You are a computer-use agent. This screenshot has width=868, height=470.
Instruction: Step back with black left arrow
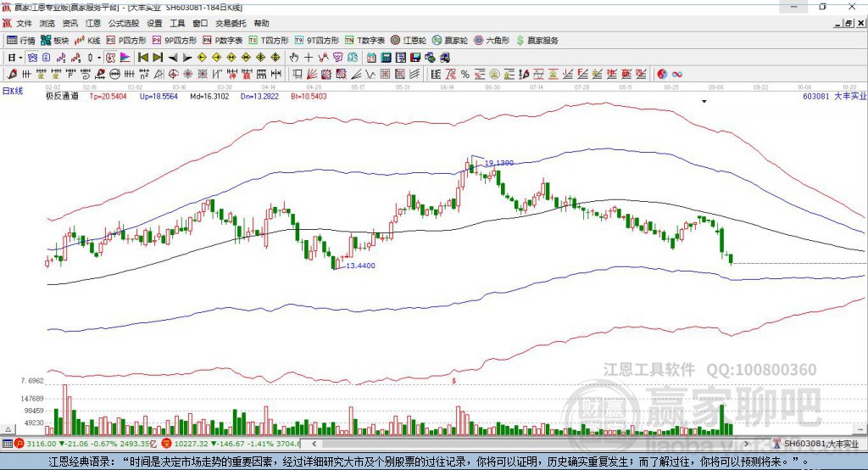(x=173, y=58)
